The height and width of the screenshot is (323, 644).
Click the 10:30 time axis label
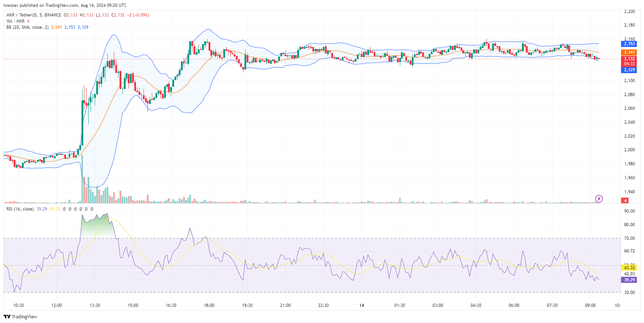tap(19, 305)
